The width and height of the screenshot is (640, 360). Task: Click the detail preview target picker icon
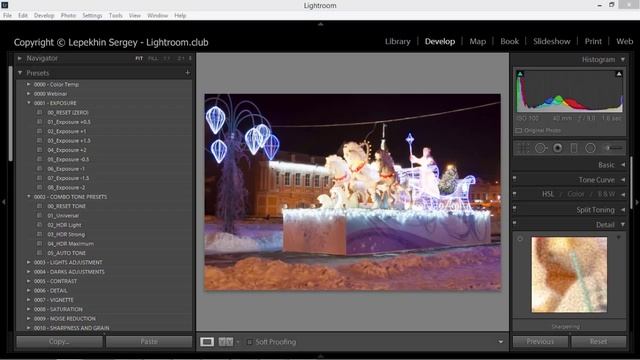[520, 239]
